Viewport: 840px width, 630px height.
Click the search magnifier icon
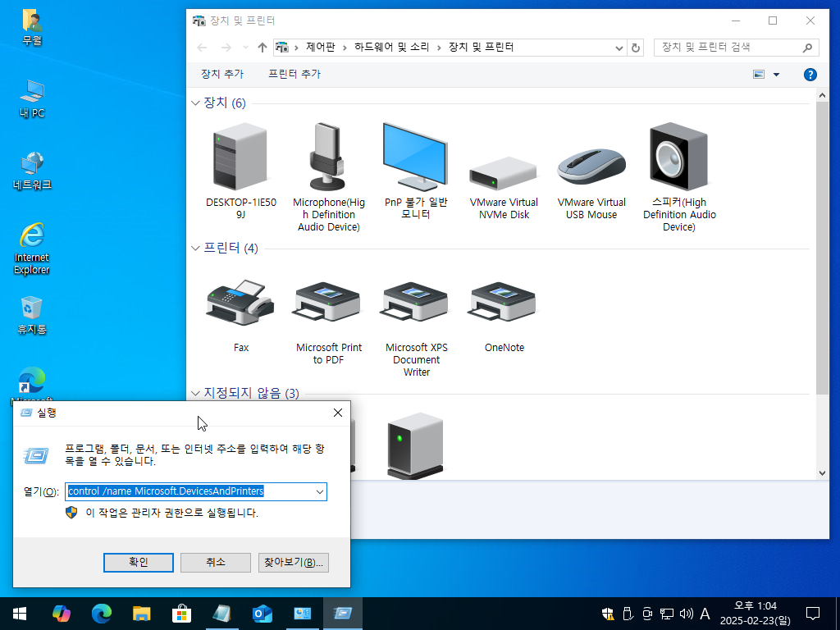pos(807,48)
